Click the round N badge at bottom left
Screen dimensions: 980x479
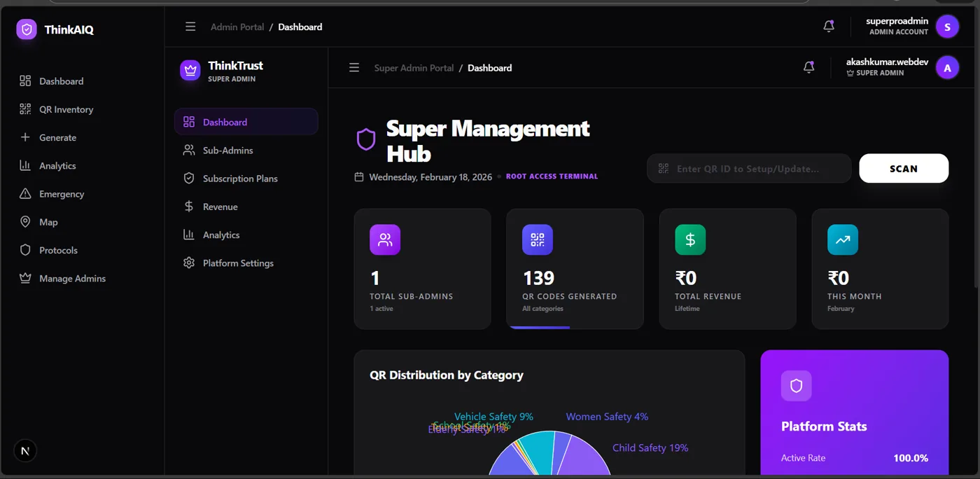pyautogui.click(x=25, y=451)
